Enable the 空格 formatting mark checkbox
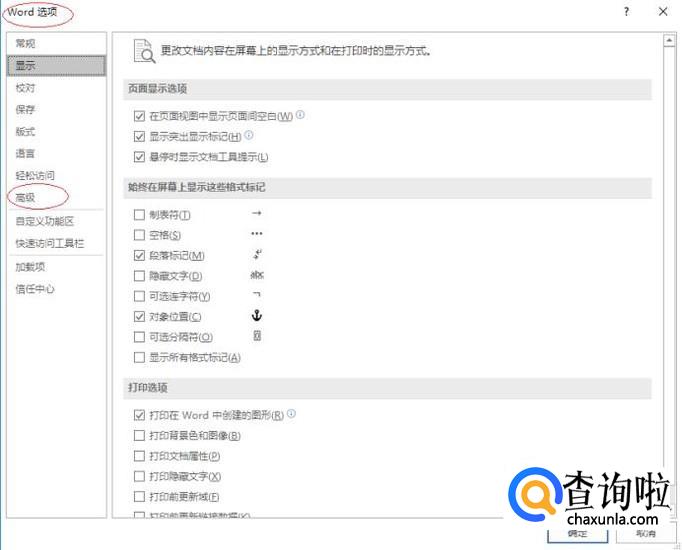The width and height of the screenshot is (682, 550). [x=139, y=235]
